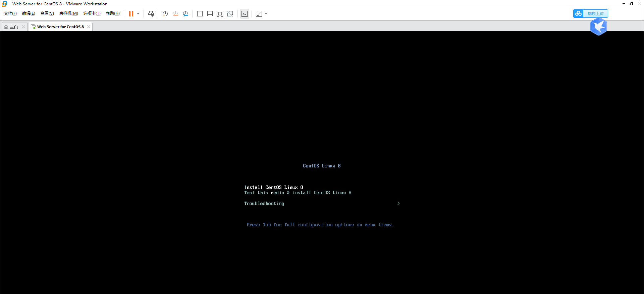Open the 查看(V) menu

(x=47, y=13)
